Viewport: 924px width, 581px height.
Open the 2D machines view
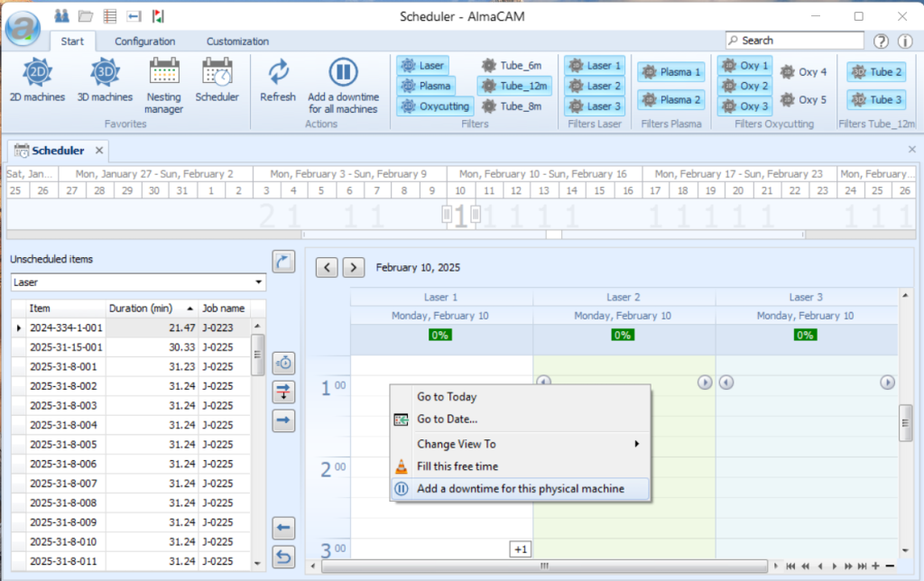point(37,80)
